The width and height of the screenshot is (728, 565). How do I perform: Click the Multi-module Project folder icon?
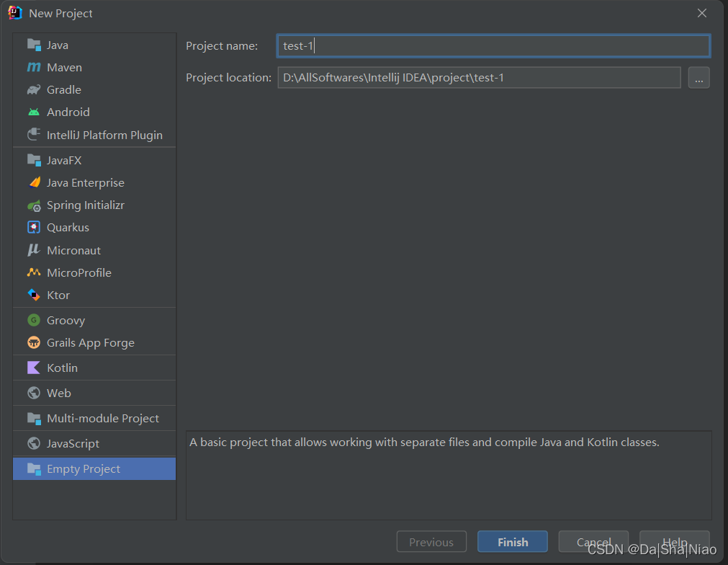coord(34,418)
